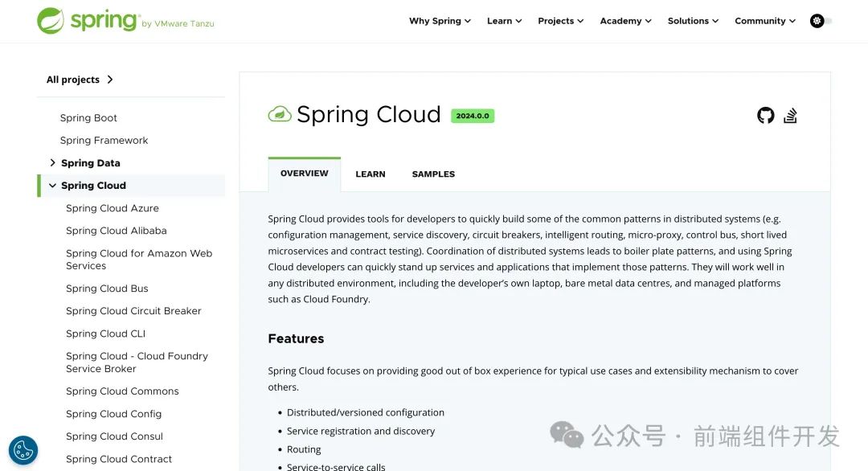The height and width of the screenshot is (471, 868).
Task: Open Spring Boot in sidebar
Action: tap(88, 118)
